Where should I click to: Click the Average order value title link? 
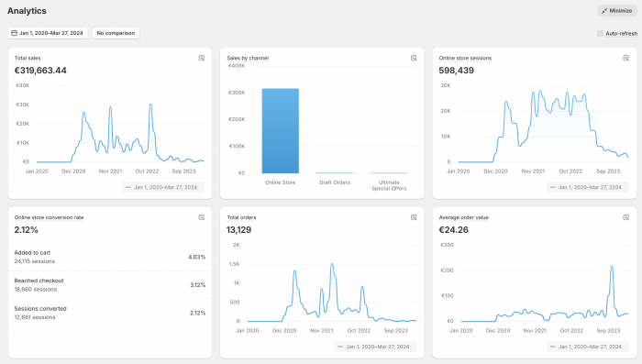pyautogui.click(x=463, y=217)
